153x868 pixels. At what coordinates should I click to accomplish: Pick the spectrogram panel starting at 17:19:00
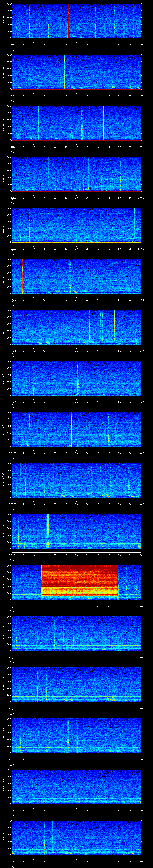(x=77, y=174)
